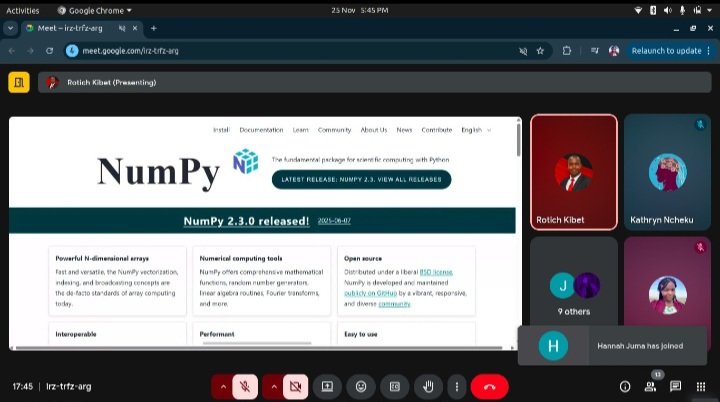Open the system menu arrow in top bar

coord(710,10)
